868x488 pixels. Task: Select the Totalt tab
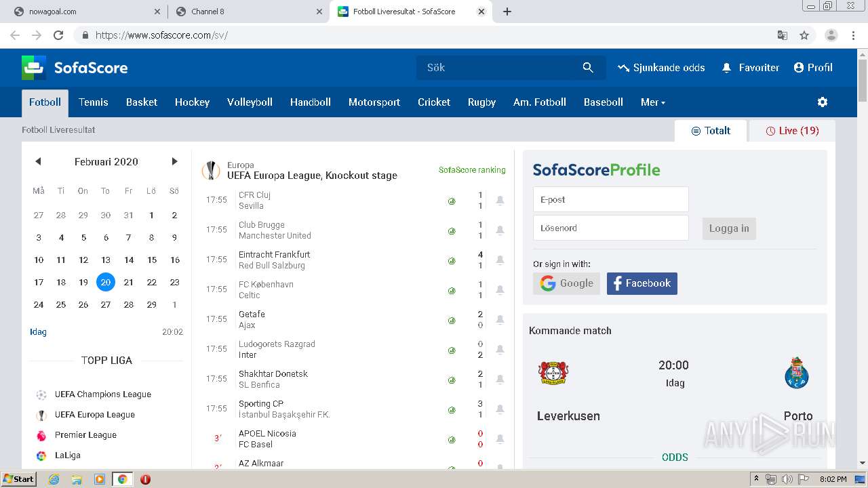click(711, 131)
